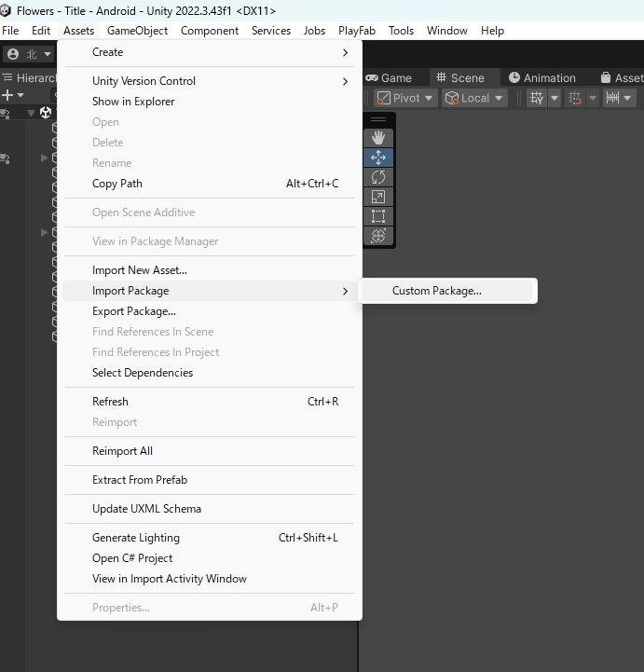Image resolution: width=644 pixels, height=672 pixels.
Task: Collapse the scene root in Hierarchy
Action: point(31,113)
